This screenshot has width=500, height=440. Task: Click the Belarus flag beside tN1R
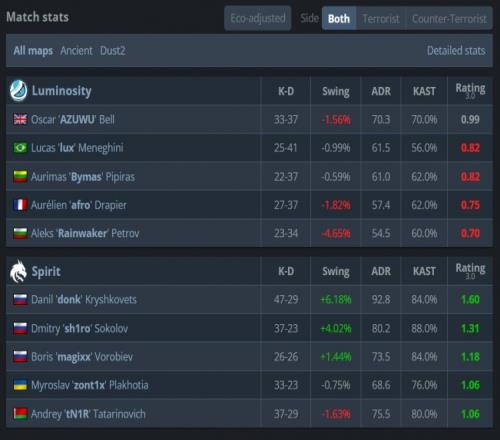coord(20,414)
